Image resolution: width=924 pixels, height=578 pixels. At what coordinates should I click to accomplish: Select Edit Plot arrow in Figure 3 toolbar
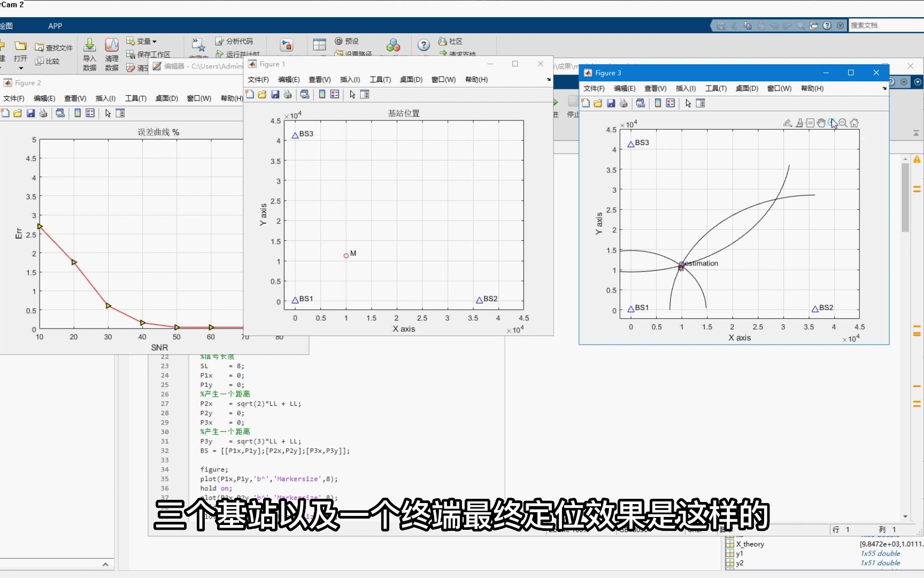[x=688, y=103]
